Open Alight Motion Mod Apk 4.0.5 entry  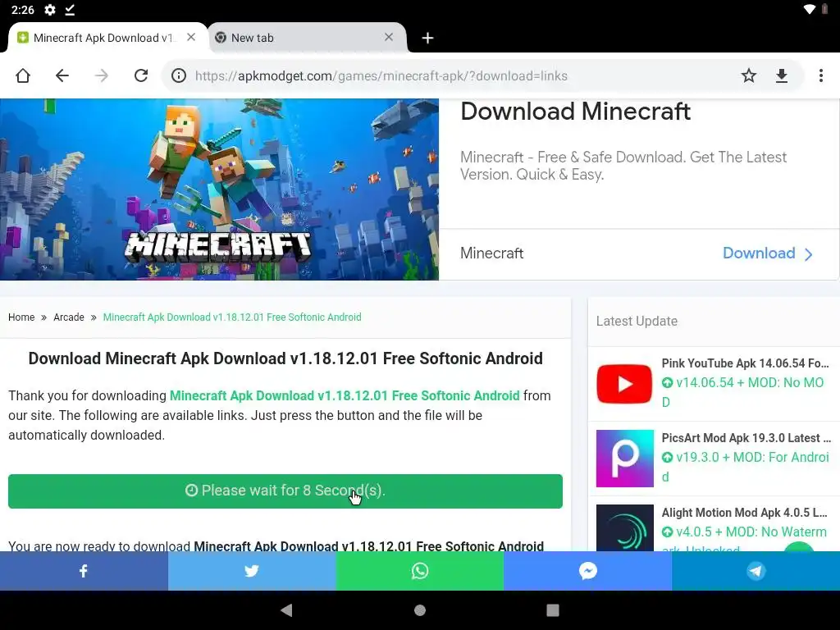click(744, 513)
